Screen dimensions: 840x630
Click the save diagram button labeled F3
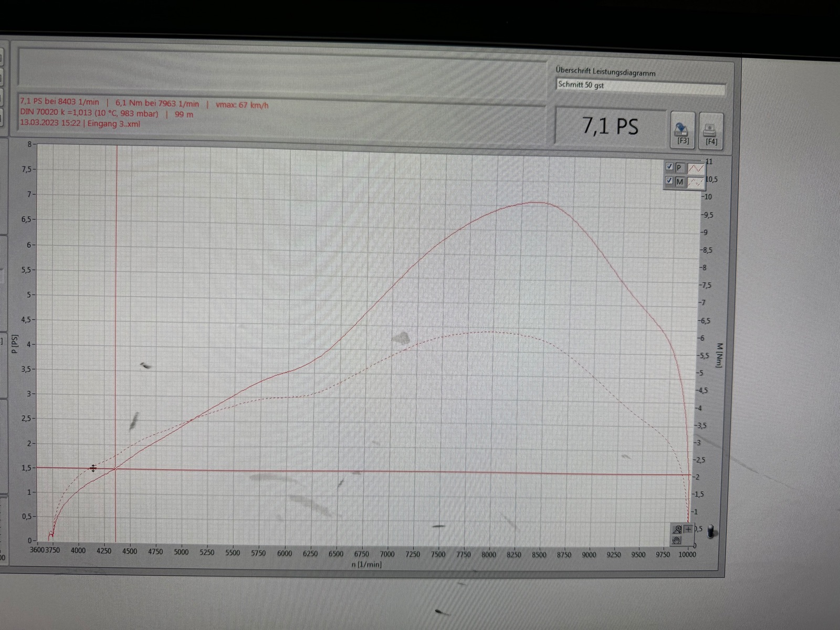point(682,130)
